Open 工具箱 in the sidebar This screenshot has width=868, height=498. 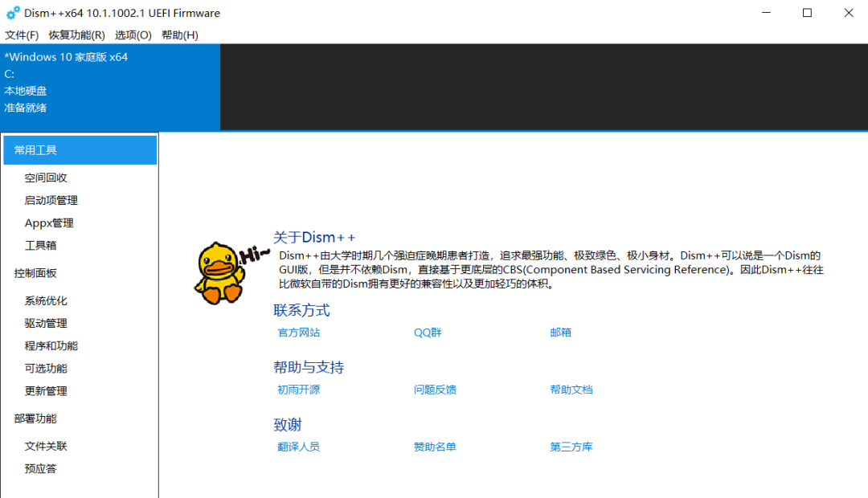pos(40,245)
